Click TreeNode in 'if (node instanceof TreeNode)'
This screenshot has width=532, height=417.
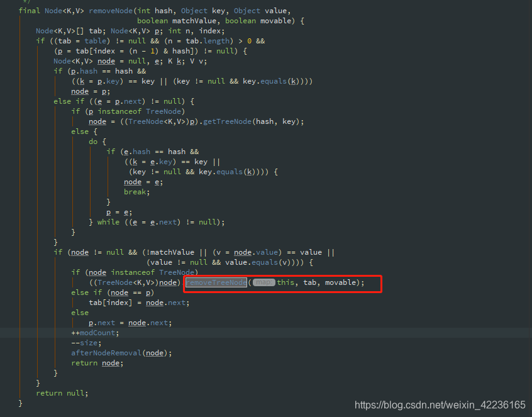(177, 272)
